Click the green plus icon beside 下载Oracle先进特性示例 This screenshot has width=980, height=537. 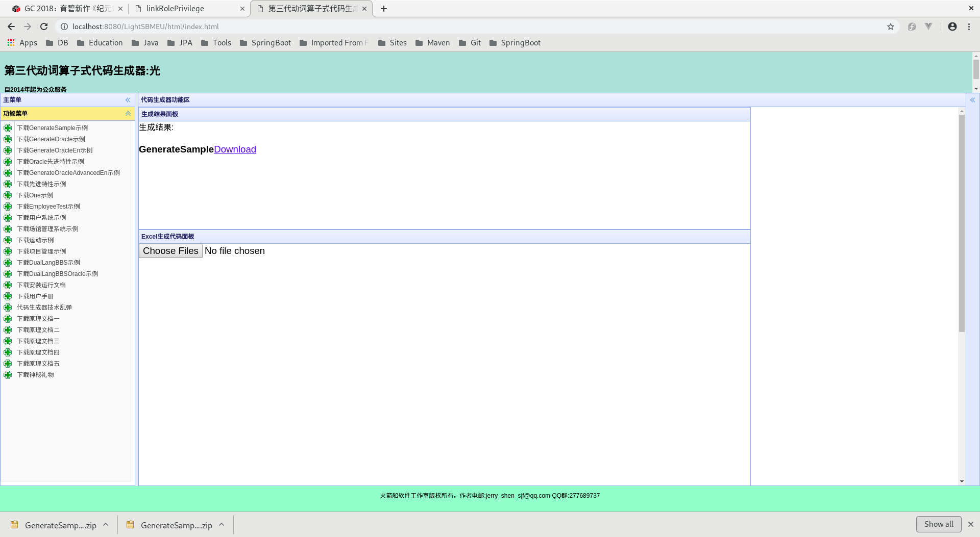[8, 162]
